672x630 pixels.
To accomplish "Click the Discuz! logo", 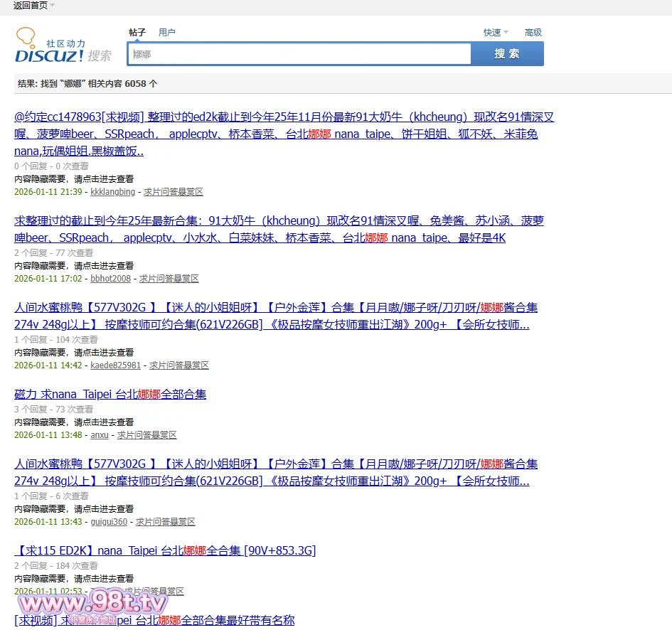I will point(50,48).
